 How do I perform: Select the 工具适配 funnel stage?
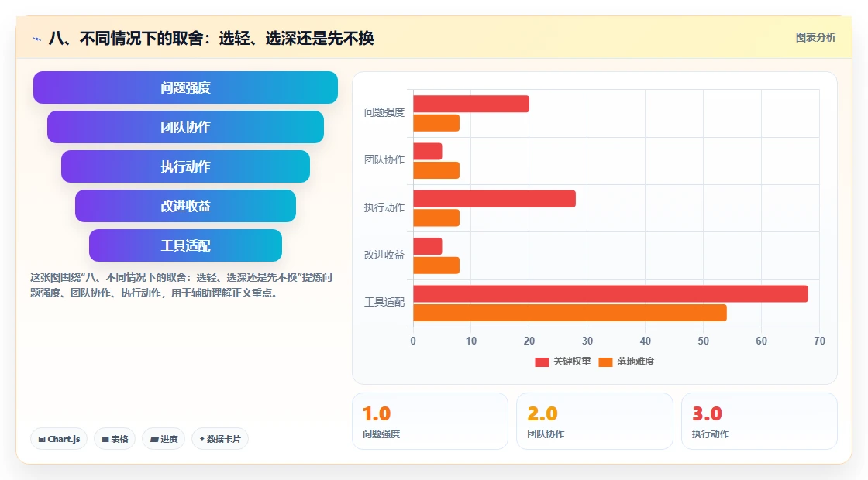[x=185, y=245]
